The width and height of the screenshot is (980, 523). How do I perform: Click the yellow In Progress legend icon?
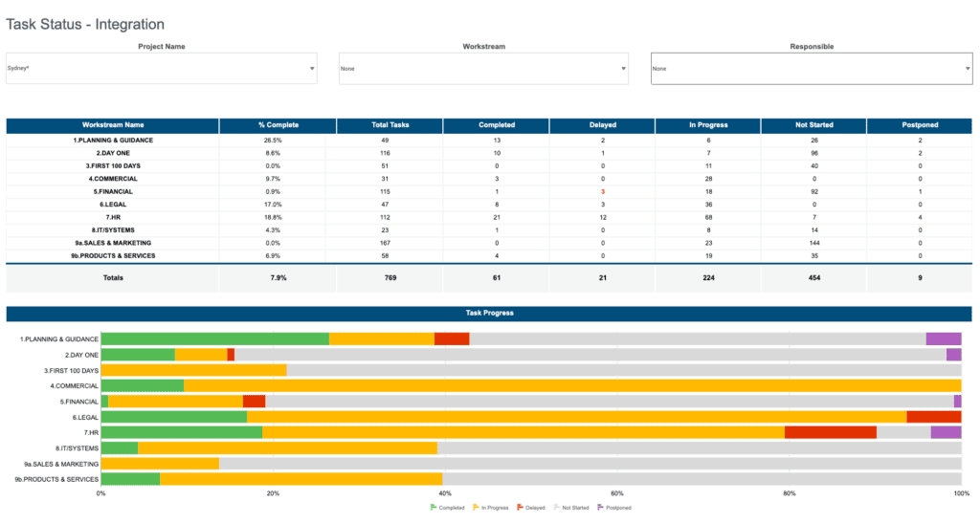[476, 507]
